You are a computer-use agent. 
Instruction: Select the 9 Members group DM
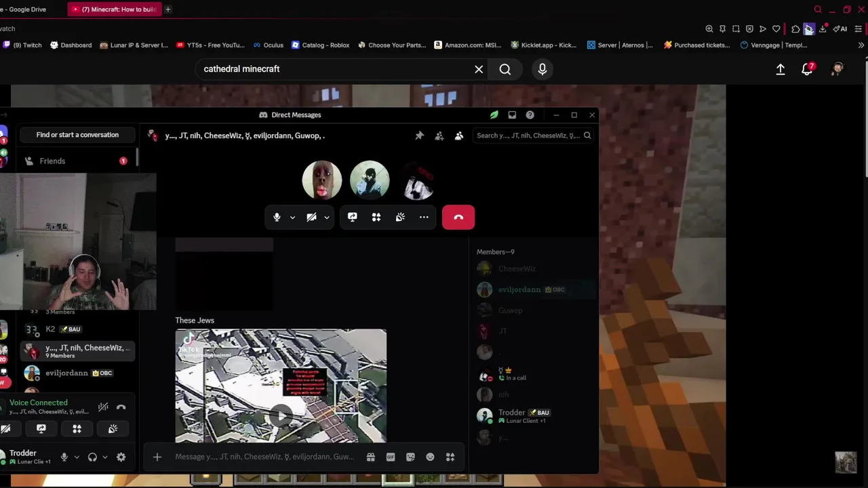click(x=77, y=351)
